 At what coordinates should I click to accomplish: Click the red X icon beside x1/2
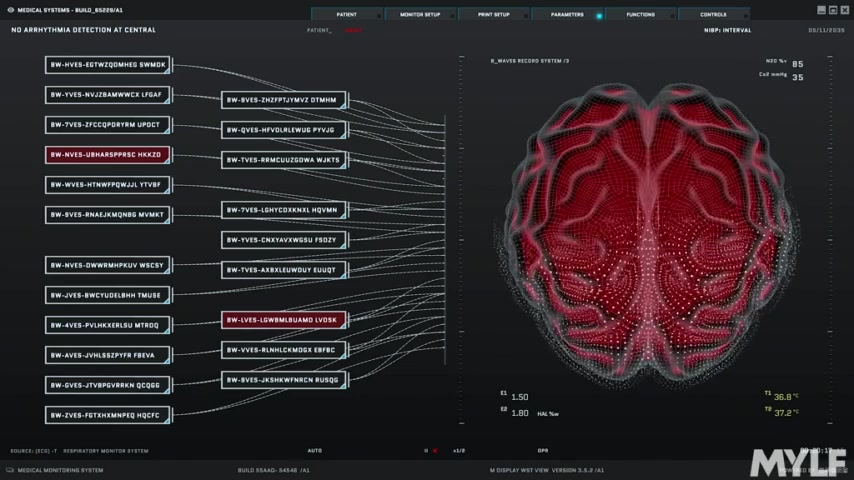435,451
